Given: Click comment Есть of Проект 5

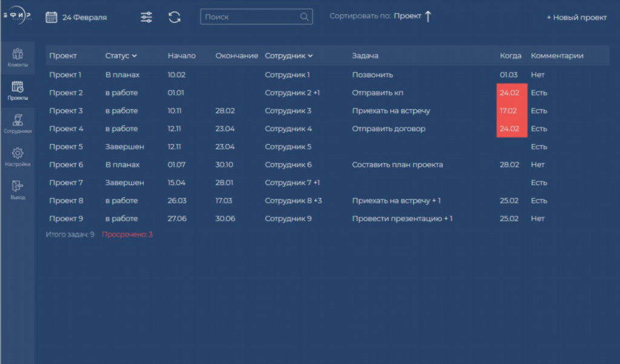Looking at the screenshot, I should point(539,146).
